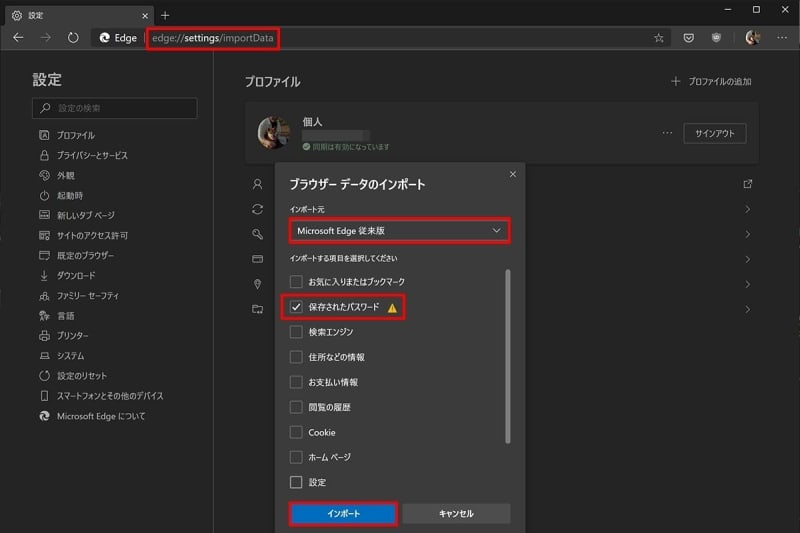
Task: Reload the page with the refresh icon
Action: click(73, 38)
